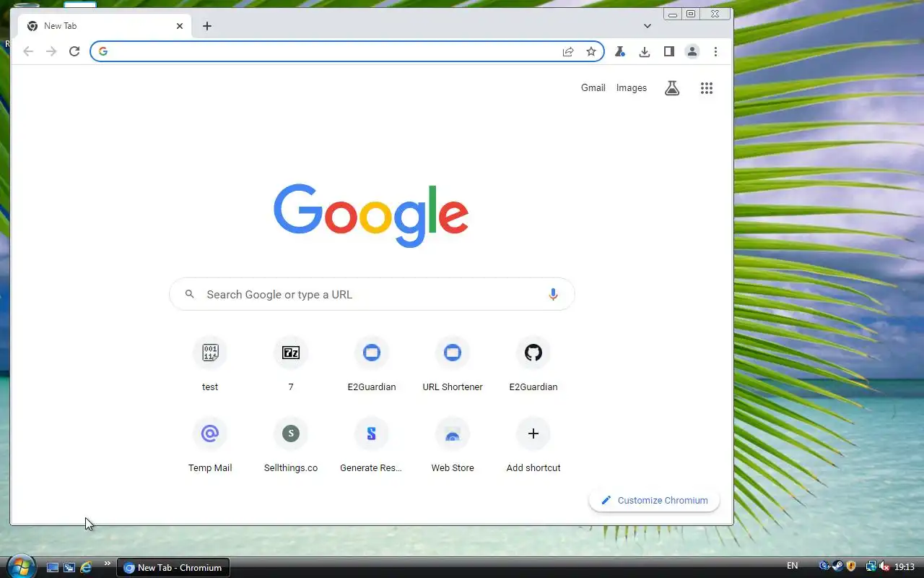Open the Sellthings.co shortcut

tap(291, 445)
